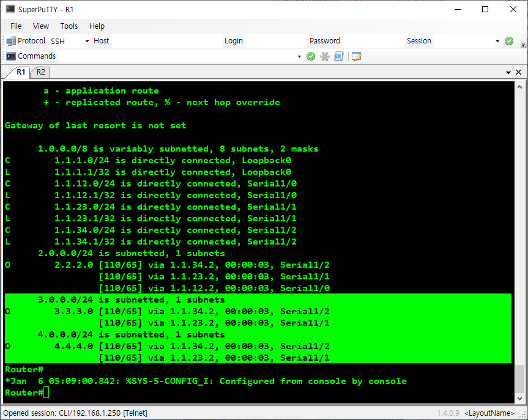528x420 pixels.
Task: Open the tab list dropdown arrow
Action: click(508, 72)
